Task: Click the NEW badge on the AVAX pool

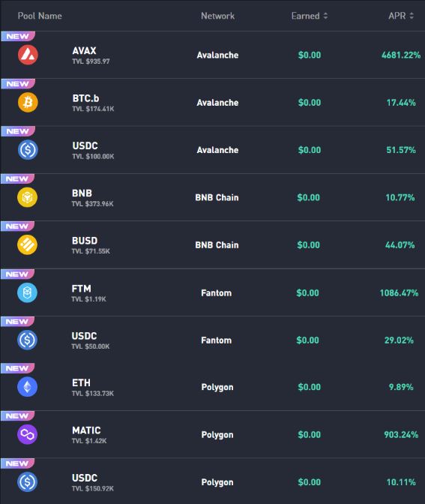Action: [18, 36]
